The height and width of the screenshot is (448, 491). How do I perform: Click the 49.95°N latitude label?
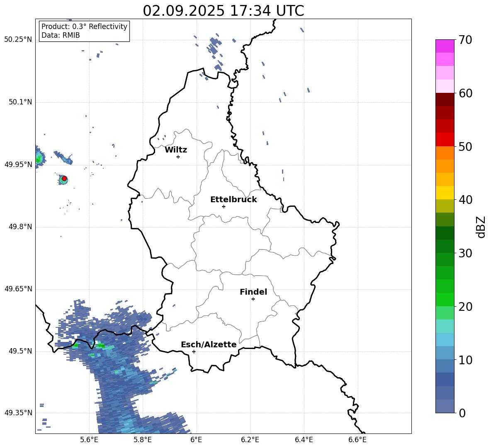pos(18,165)
